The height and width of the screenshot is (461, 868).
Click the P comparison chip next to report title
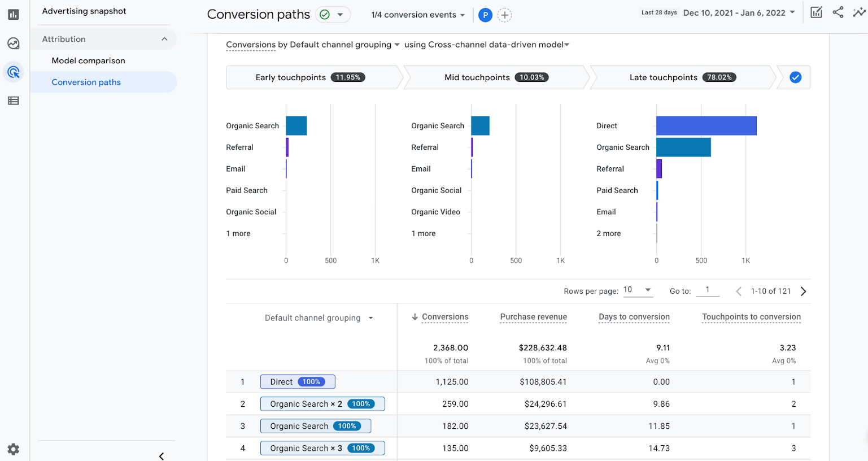(485, 15)
